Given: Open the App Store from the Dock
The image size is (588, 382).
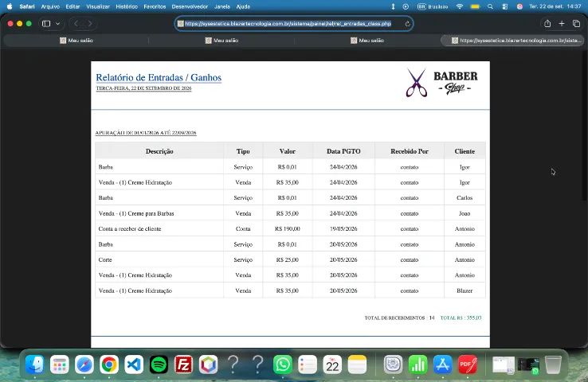Looking at the screenshot, I should tap(443, 364).
